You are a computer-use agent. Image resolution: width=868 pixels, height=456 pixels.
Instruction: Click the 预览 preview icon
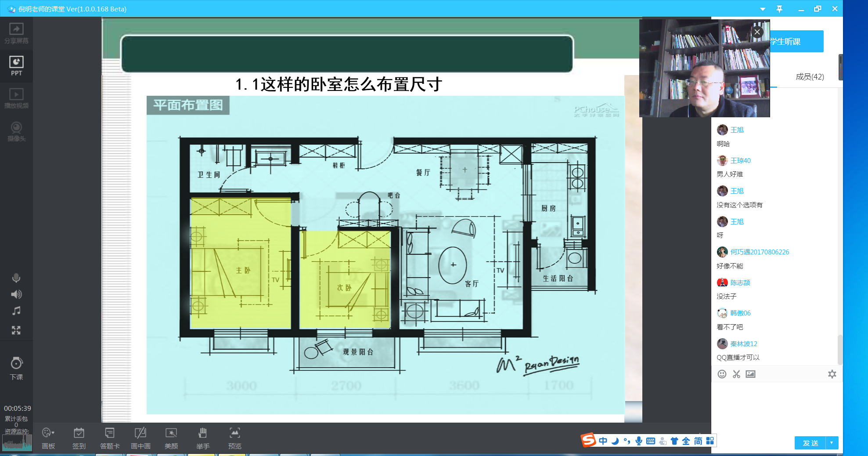tap(234, 438)
